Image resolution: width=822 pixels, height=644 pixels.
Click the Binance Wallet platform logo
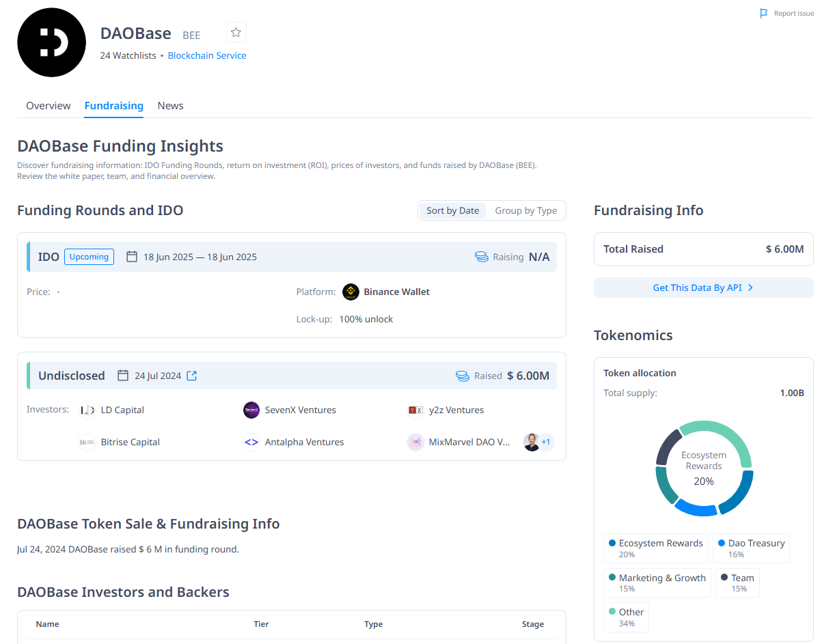click(351, 292)
